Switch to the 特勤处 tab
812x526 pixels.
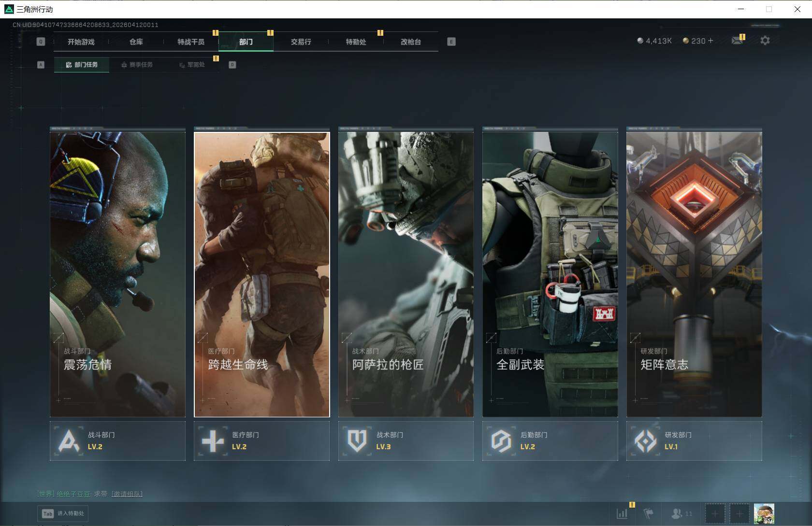356,42
